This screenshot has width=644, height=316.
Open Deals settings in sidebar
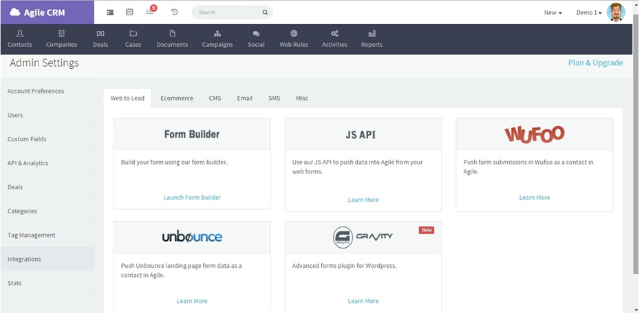coord(47,187)
